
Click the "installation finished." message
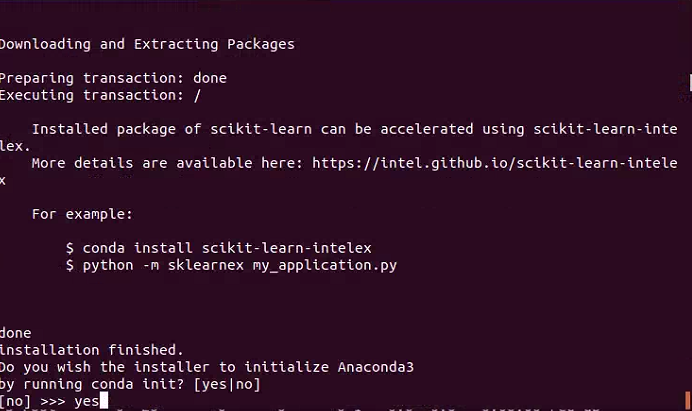91,350
